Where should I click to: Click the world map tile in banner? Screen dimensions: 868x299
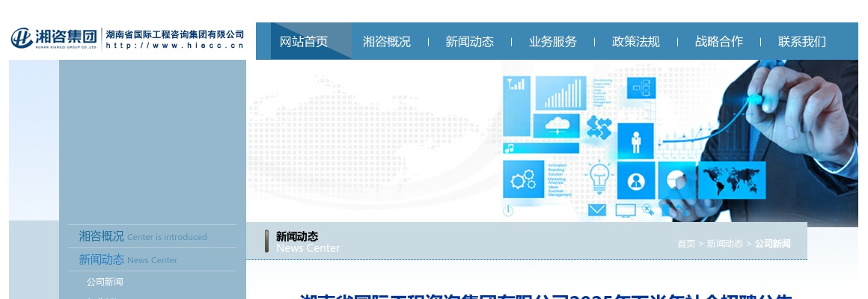click(x=731, y=180)
